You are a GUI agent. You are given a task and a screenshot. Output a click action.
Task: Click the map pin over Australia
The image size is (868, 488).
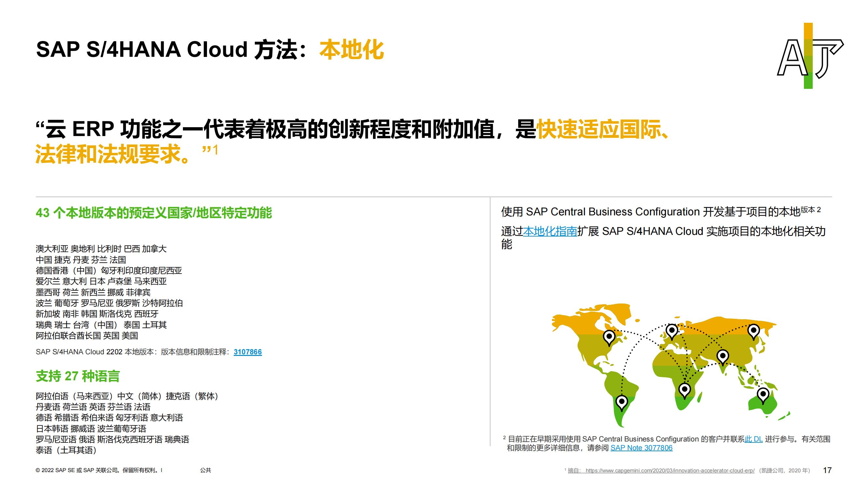pos(763,395)
